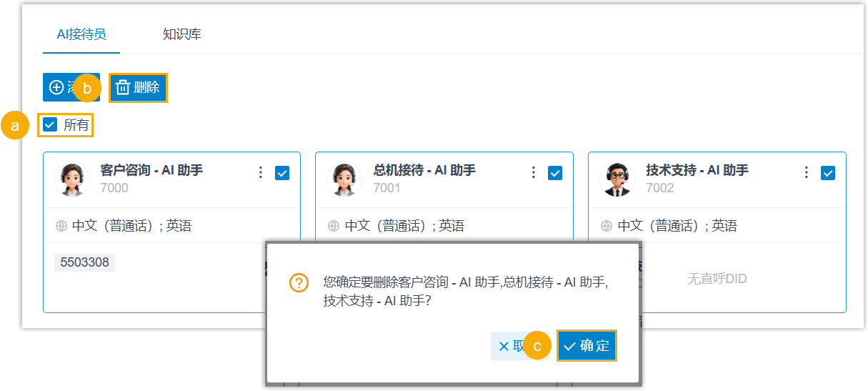Deselect the 客户咨询 - AI 助手 checkbox
Viewport: 868px width, 391px height.
tap(282, 173)
